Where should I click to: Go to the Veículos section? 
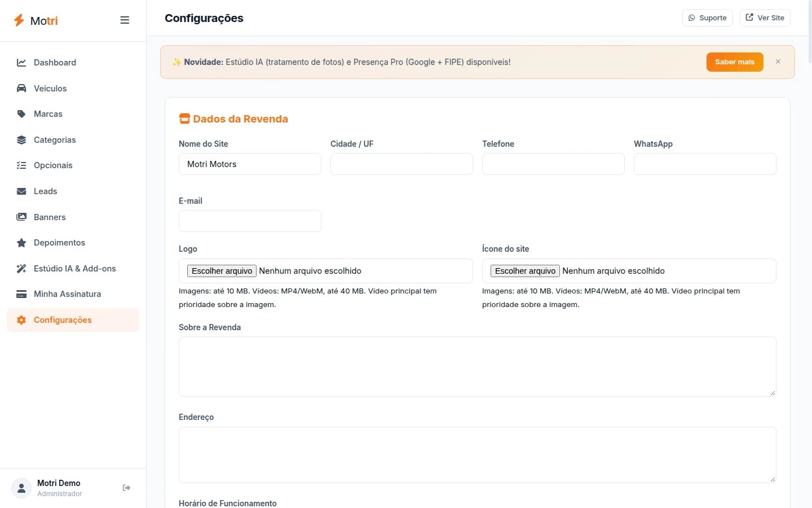[73, 89]
